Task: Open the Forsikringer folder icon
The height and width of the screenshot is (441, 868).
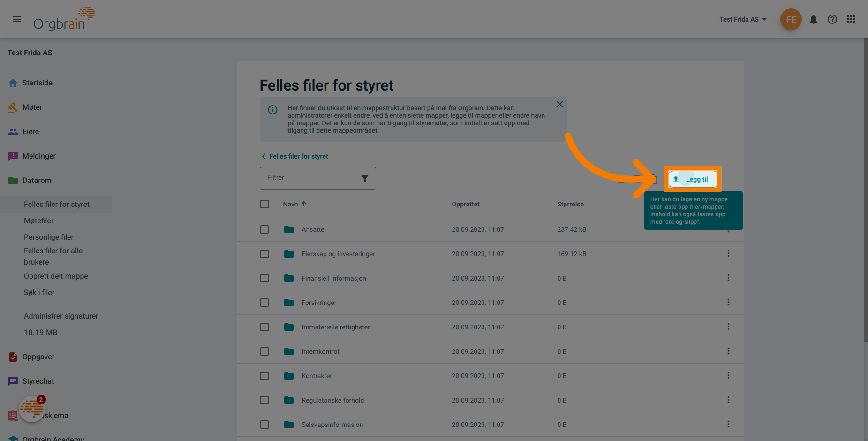Action: (289, 303)
